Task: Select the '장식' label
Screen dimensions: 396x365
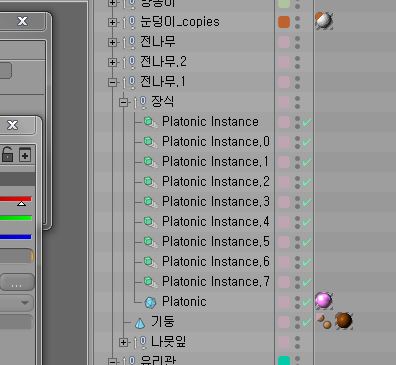Action: (x=162, y=101)
